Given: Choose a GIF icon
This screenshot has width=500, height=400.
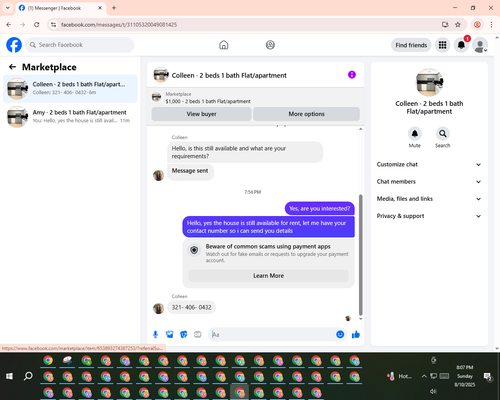Looking at the screenshot, I should pos(198,334).
